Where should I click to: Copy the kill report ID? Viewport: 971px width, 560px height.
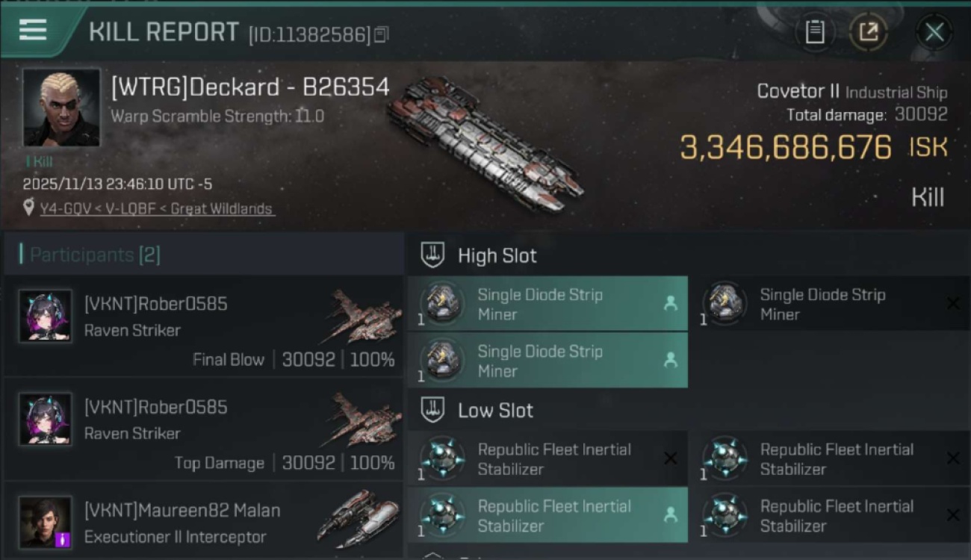382,34
